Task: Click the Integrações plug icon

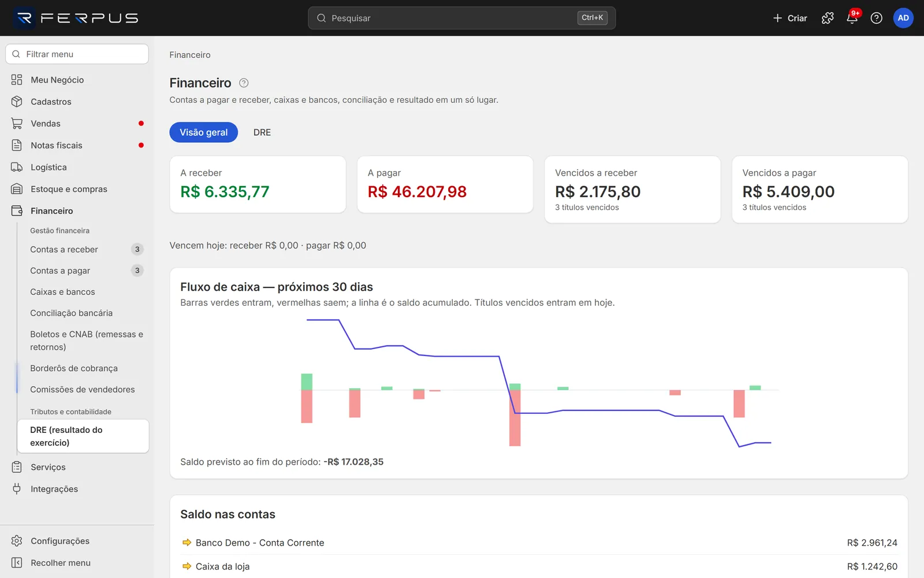Action: (17, 489)
